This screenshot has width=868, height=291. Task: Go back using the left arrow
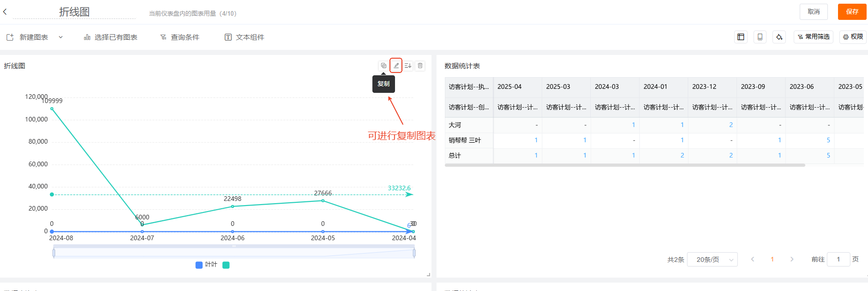click(x=5, y=12)
